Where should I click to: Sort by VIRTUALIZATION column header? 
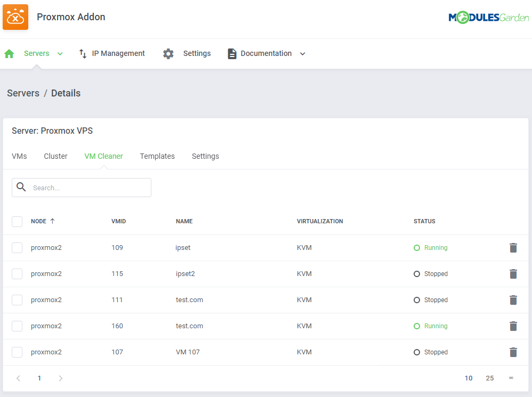click(x=320, y=221)
